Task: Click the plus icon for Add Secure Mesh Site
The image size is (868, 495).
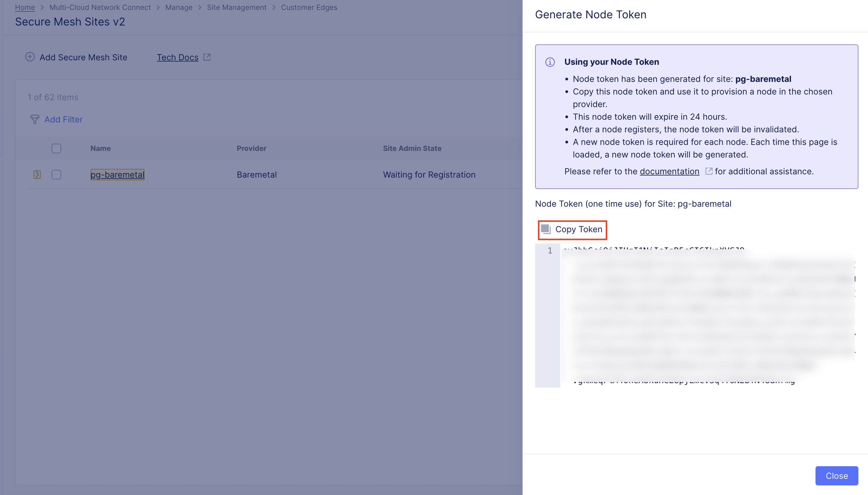Action: tap(30, 57)
